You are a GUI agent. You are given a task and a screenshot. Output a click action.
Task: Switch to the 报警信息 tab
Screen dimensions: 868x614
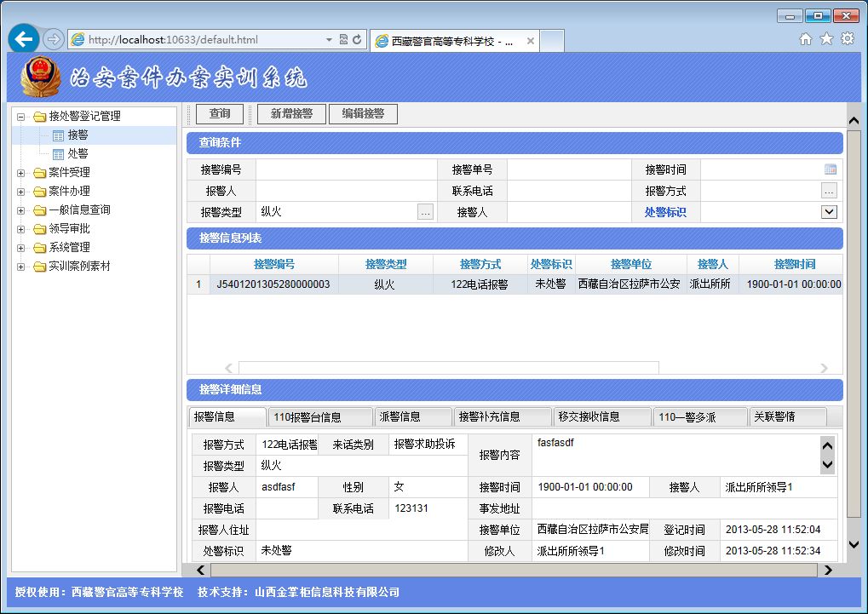coord(227,417)
